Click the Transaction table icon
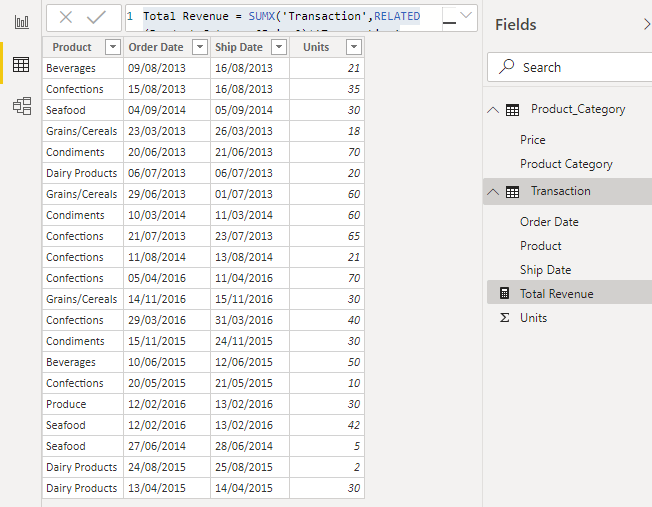This screenshot has width=652, height=507. [512, 192]
